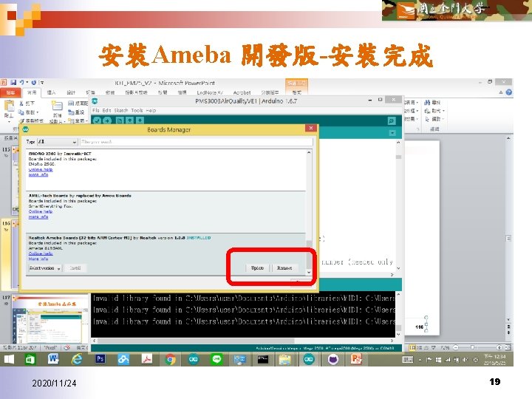This screenshot has height=399, width=532.
Task: Open the taskbar clock showing 12:34
Action: pyautogui.click(x=494, y=359)
